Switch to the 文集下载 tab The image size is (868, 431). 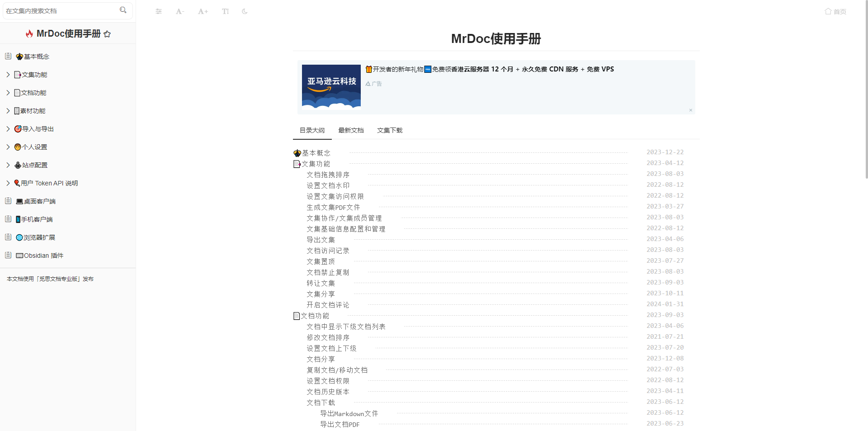pos(390,130)
